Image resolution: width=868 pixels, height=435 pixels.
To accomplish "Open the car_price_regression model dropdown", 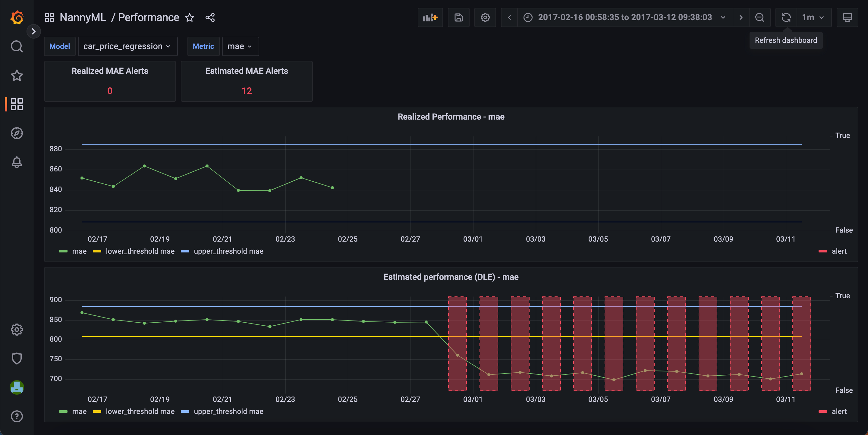I will pos(127,46).
